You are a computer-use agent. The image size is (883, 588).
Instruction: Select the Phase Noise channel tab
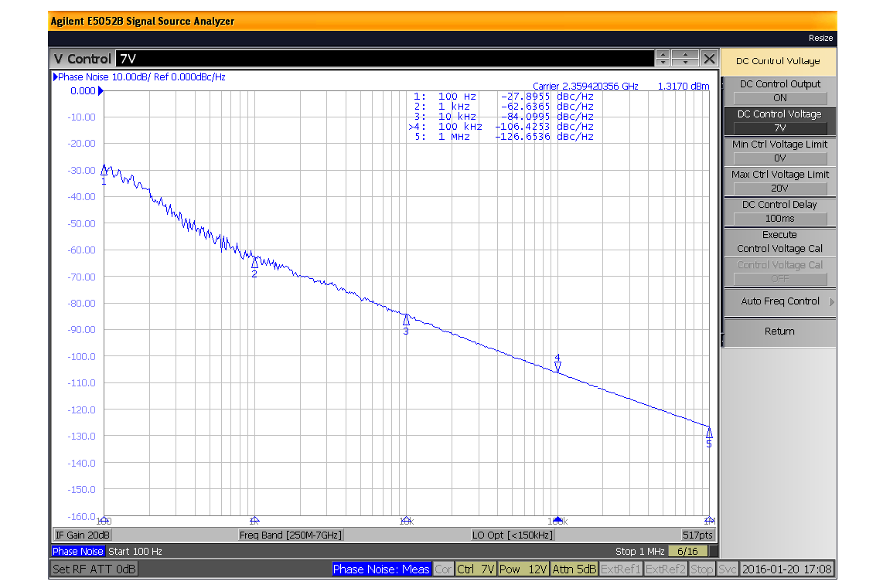[77, 551]
